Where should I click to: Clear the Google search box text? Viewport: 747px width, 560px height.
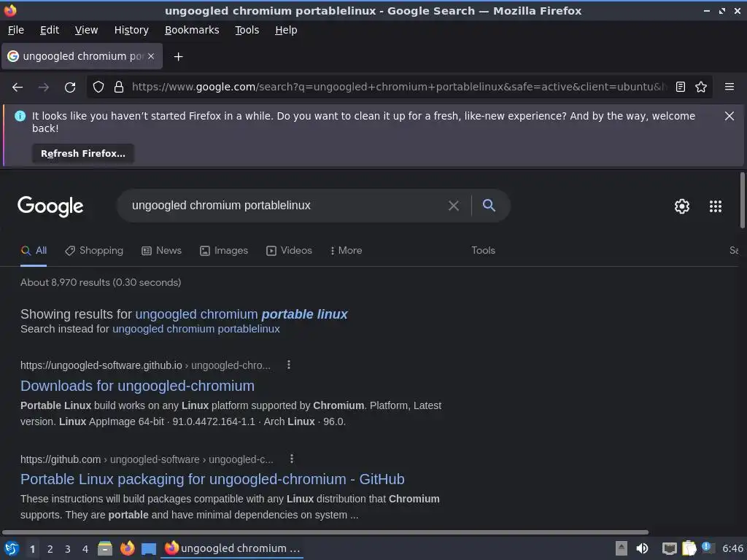tap(454, 206)
